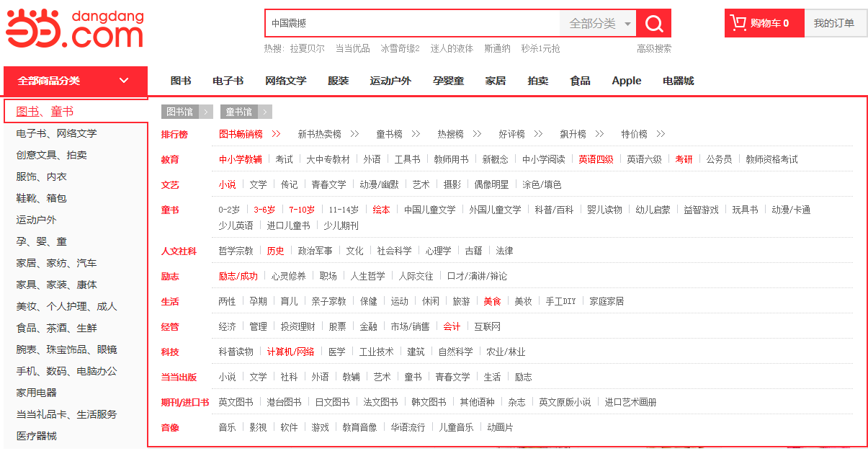Click double arrow after 特价榜
Image resolution: width=868 pixels, height=451 pixels.
661,134
